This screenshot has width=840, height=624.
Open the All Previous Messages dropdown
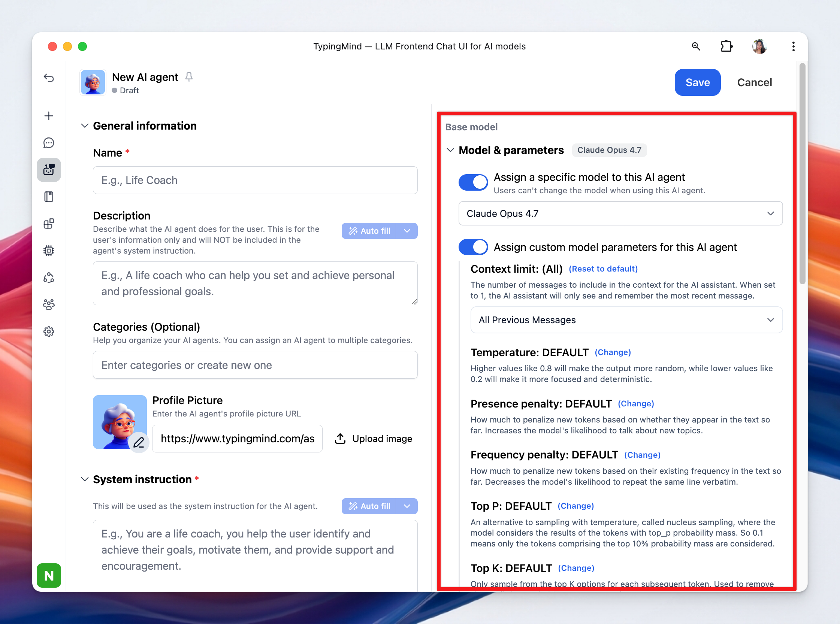click(626, 320)
